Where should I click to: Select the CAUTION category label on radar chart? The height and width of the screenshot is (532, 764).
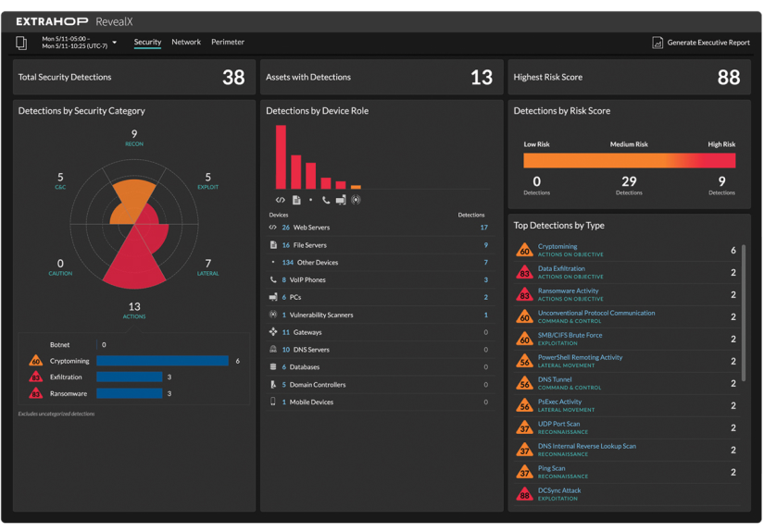coord(60,274)
